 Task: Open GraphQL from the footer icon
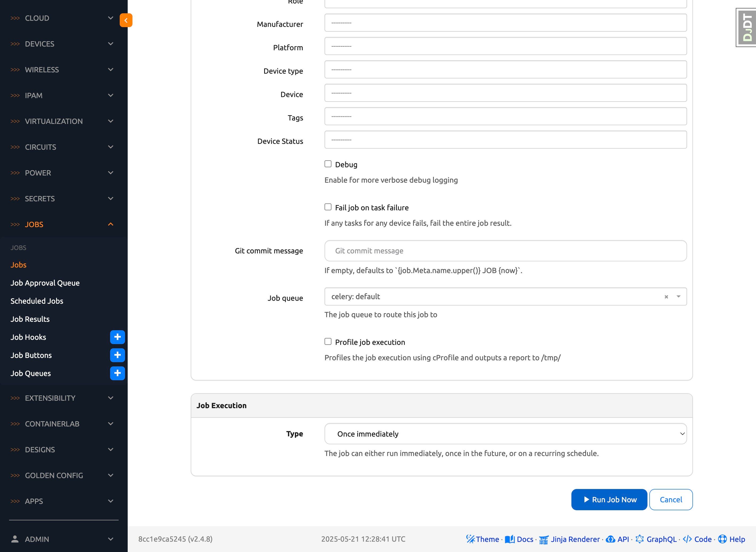click(x=639, y=539)
